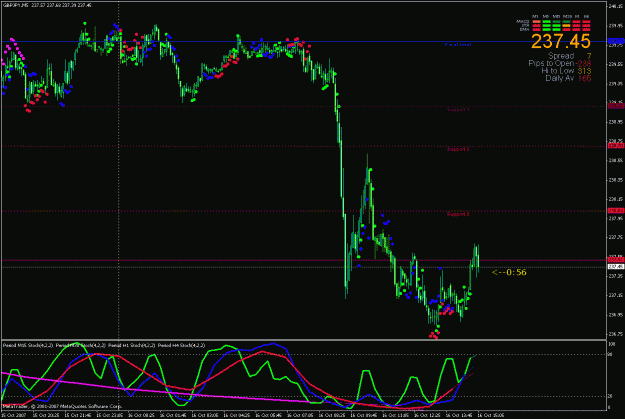The height and width of the screenshot is (419, 625).
Task: Click the Hi to Low value 313
Action: point(584,71)
